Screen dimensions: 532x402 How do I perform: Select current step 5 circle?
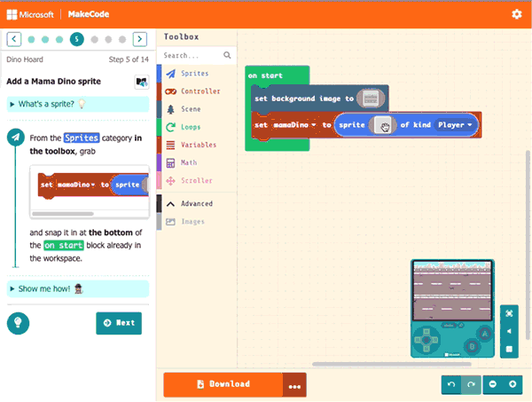pos(76,39)
